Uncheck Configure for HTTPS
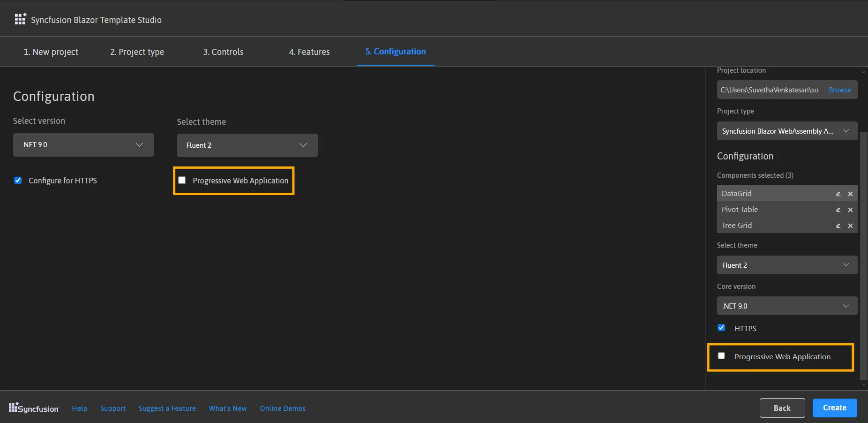 [x=18, y=180]
